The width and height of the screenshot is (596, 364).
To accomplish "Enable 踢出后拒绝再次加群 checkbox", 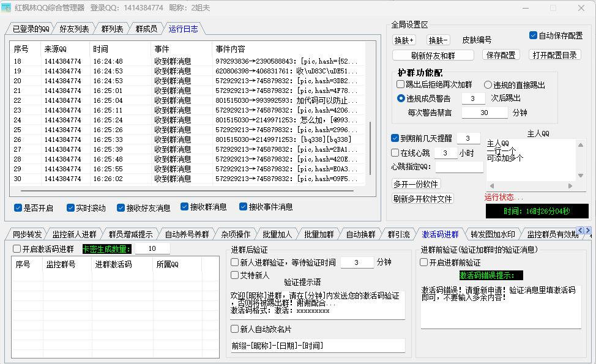I will click(401, 85).
